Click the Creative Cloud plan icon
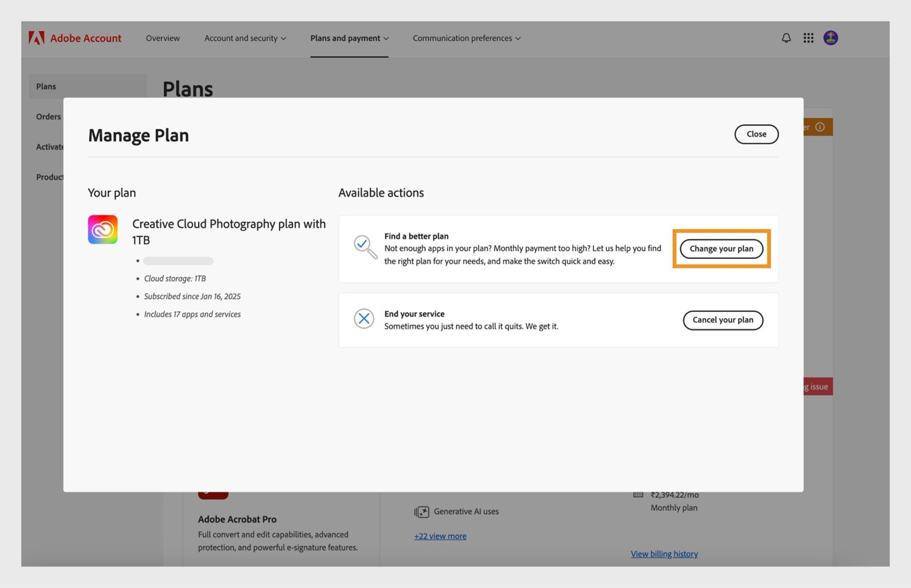911x588 pixels. (x=102, y=230)
